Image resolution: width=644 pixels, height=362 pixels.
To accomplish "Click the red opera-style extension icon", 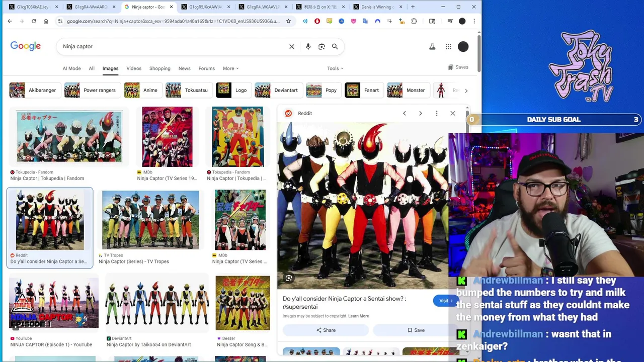I will [317, 21].
